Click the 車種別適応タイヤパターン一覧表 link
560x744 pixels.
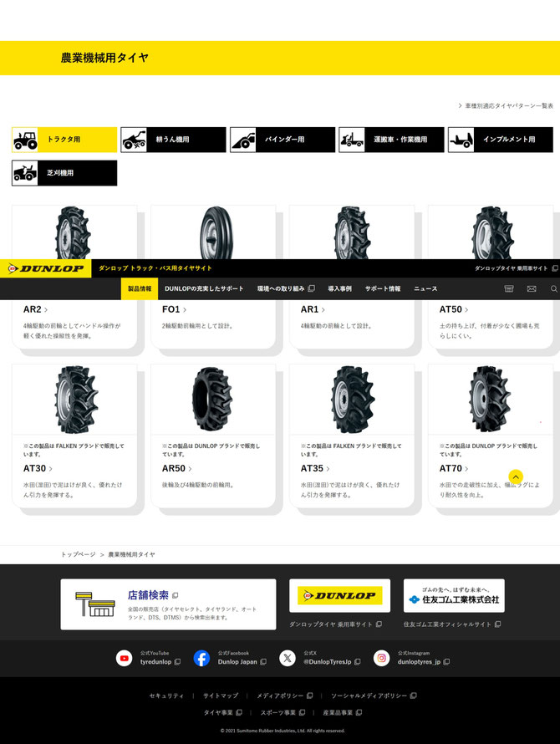coord(506,106)
